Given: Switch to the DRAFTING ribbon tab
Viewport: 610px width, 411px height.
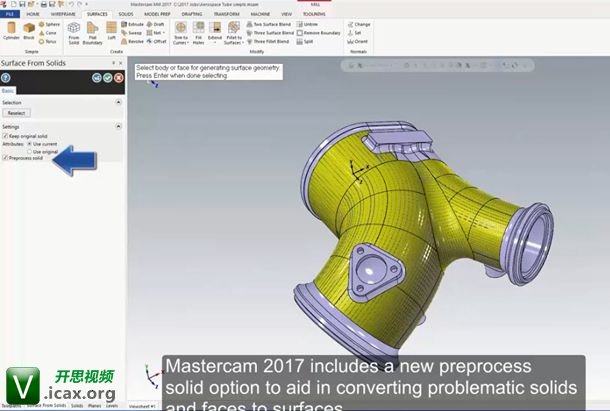Looking at the screenshot, I should pos(192,14).
